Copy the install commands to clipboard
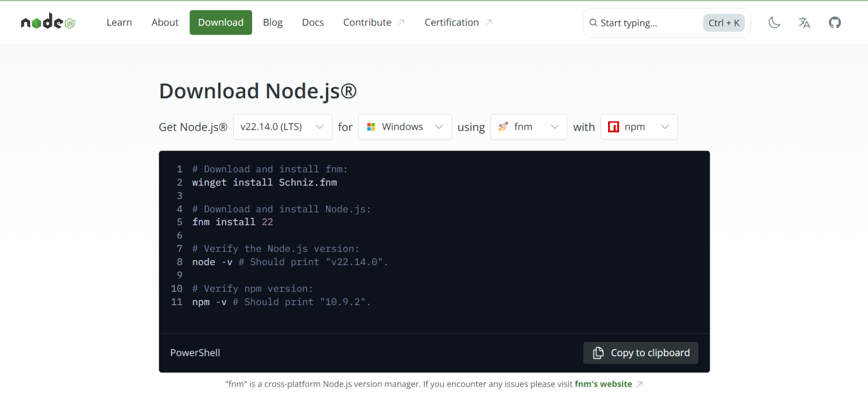This screenshot has height=403, width=868. pos(640,353)
